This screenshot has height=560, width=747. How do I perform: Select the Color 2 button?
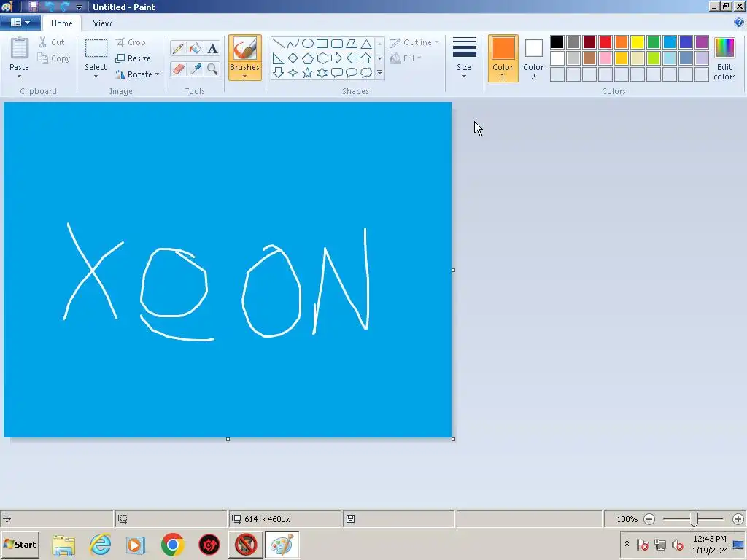click(533, 58)
